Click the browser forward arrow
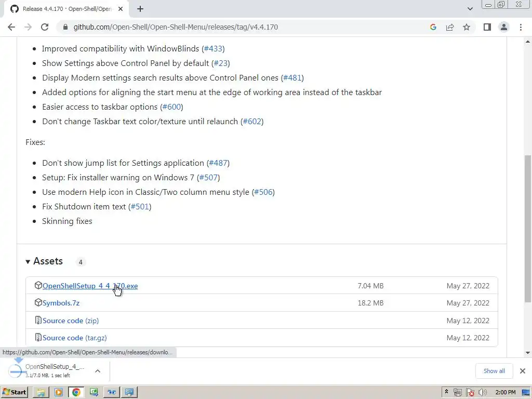Image resolution: width=532 pixels, height=399 pixels. [28, 27]
